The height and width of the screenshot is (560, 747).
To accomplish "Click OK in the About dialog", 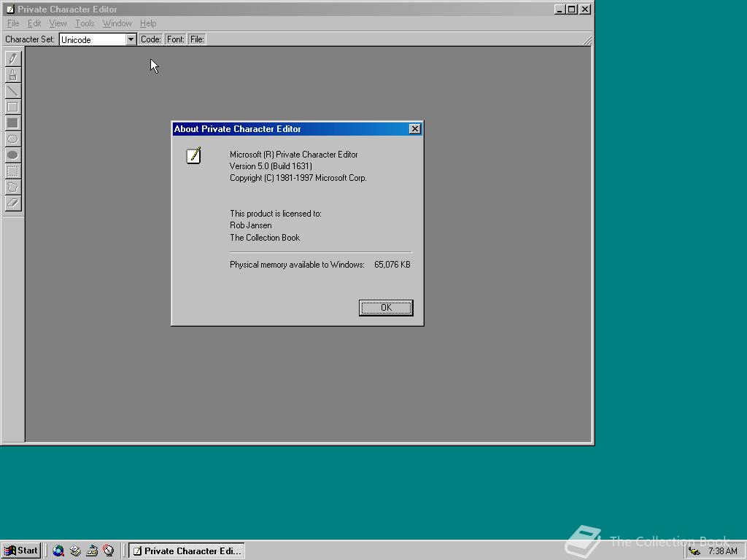I will coord(386,308).
